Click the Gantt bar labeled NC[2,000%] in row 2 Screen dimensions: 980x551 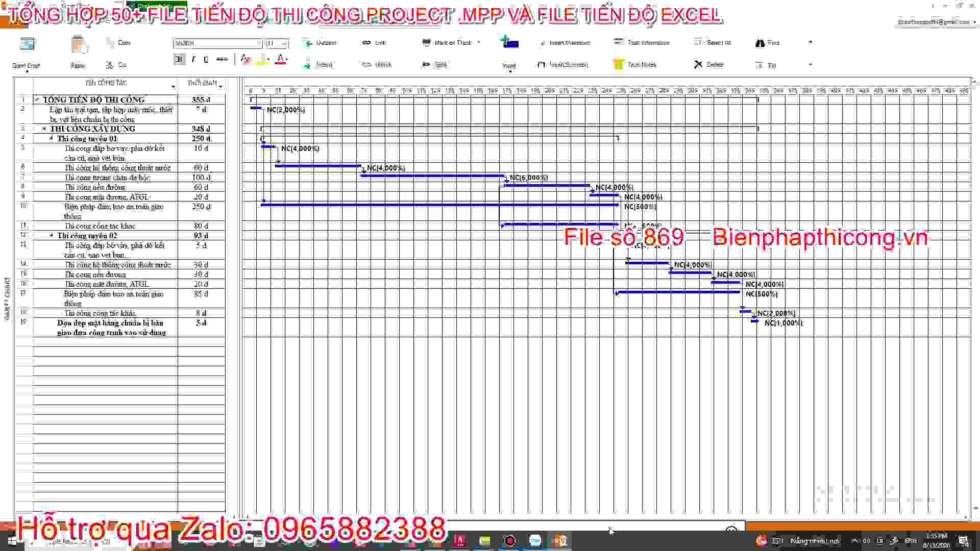pos(256,108)
